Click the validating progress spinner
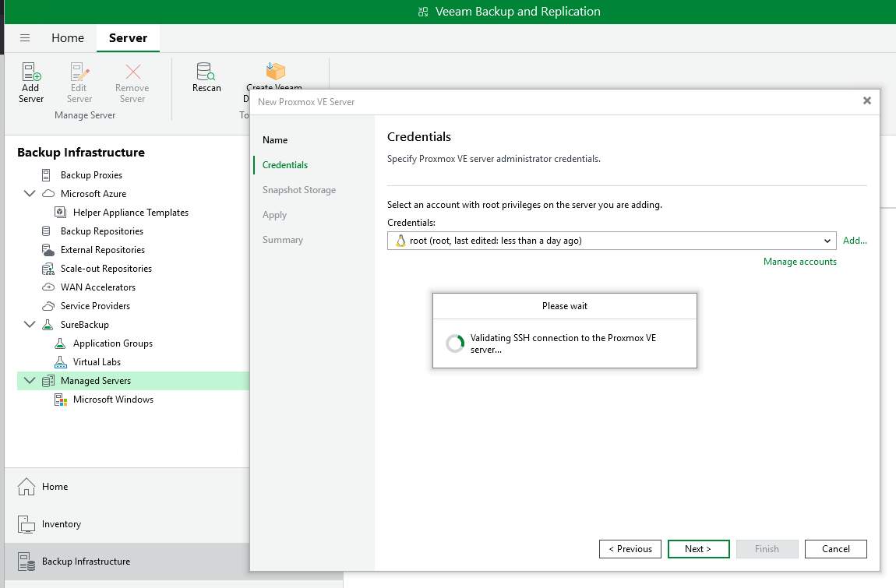 455,343
